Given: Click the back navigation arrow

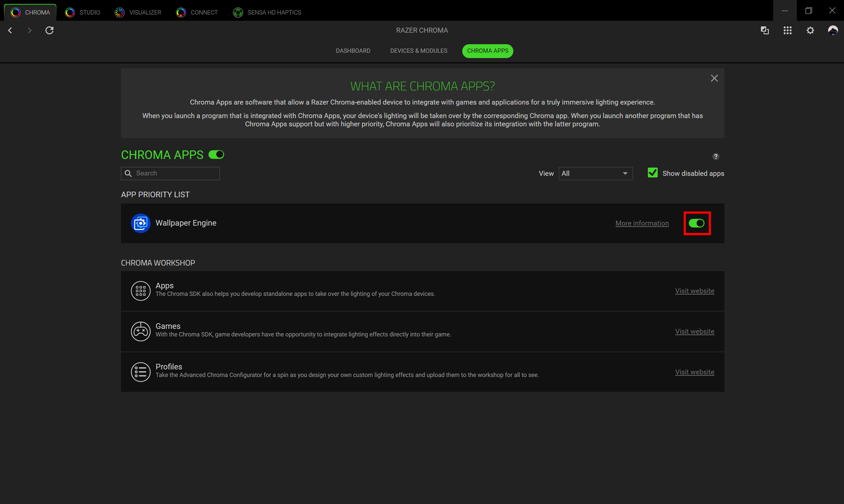Looking at the screenshot, I should [10, 30].
